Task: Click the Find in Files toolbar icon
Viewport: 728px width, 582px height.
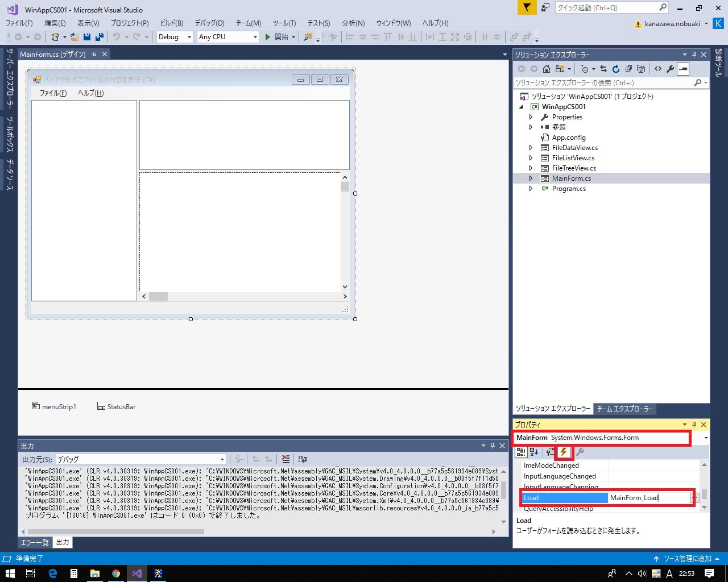Action: pyautogui.click(x=308, y=37)
